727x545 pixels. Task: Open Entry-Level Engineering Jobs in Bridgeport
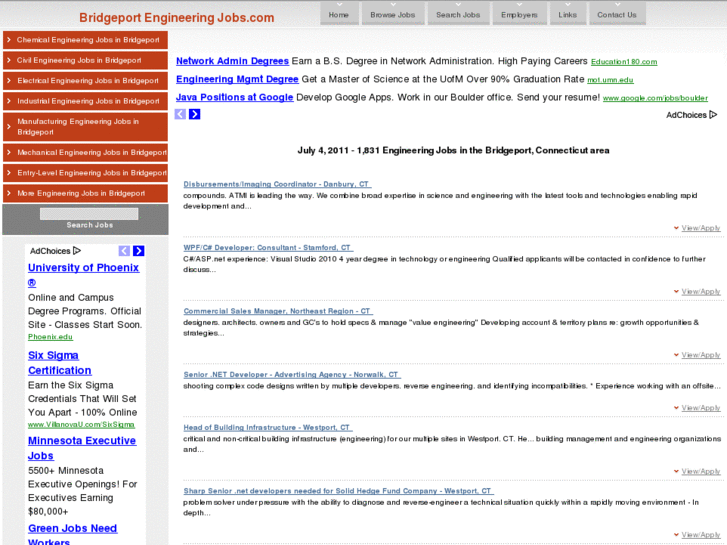click(85, 173)
